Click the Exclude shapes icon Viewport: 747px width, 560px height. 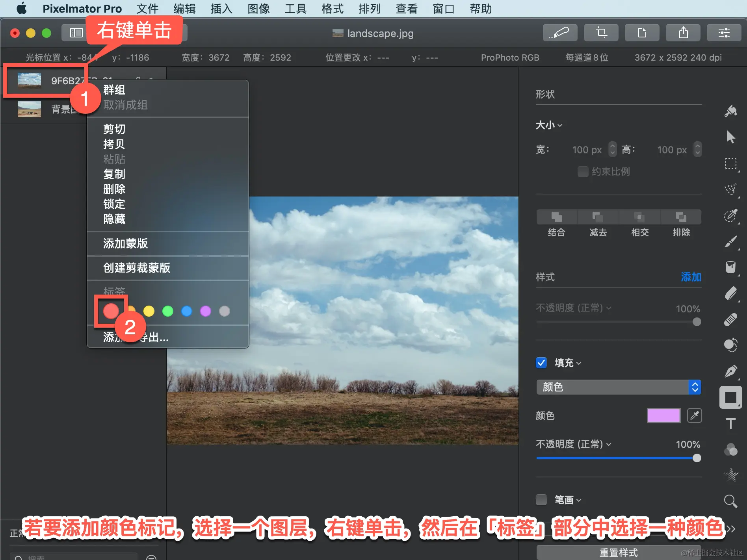click(681, 217)
